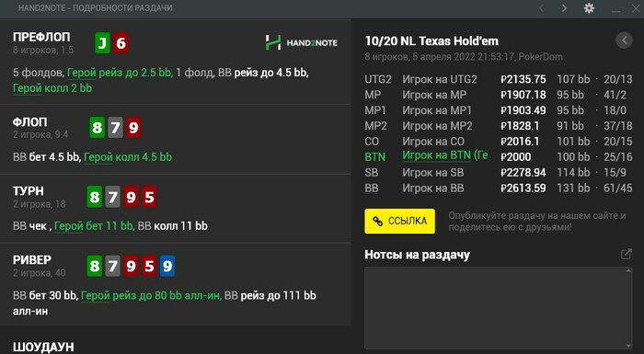Click 'Герой рейз до 80 bb алл-ин' action
This screenshot has height=354, width=644.
click(151, 296)
